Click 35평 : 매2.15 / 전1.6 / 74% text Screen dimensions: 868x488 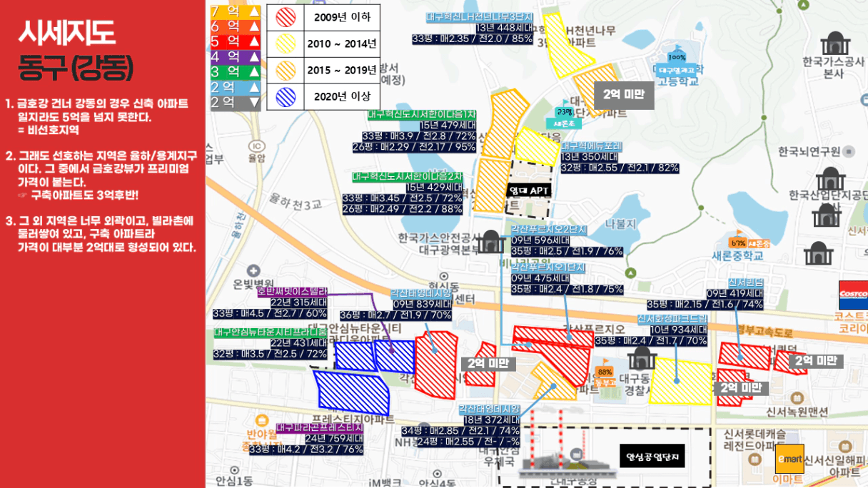pos(705,304)
